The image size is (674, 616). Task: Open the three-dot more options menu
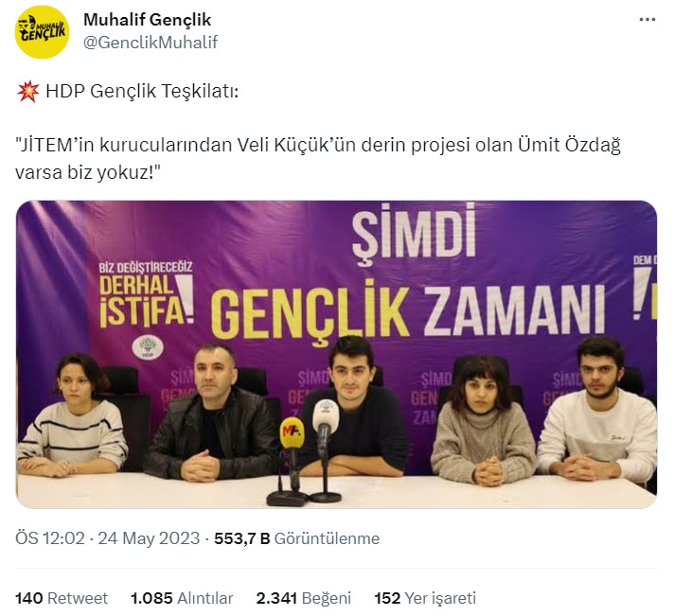point(647,20)
